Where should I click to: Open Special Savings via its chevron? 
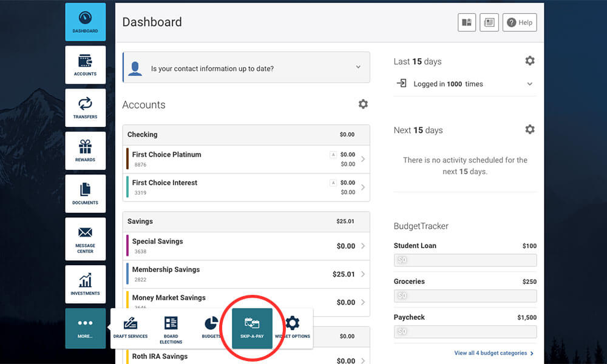click(363, 246)
